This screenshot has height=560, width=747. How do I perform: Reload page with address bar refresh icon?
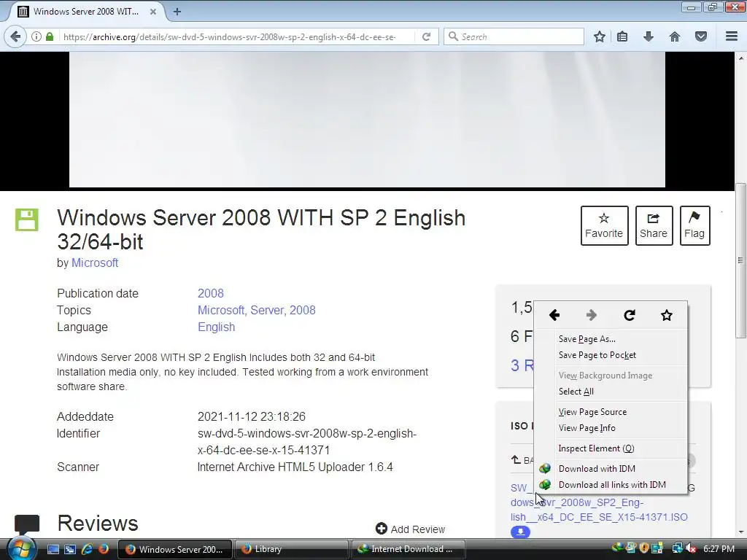click(426, 36)
